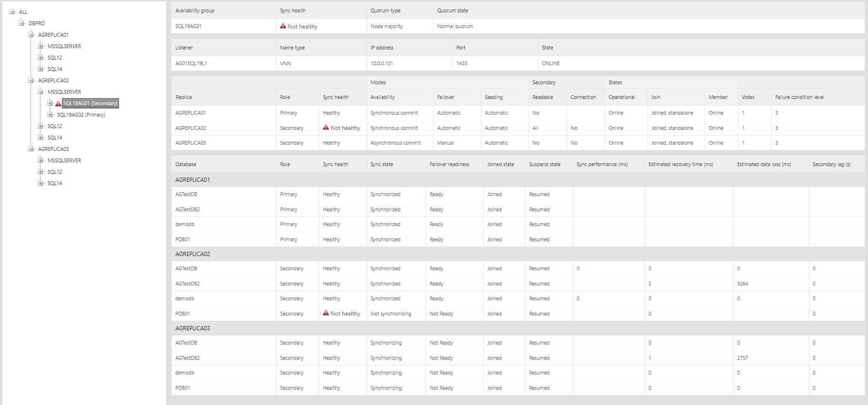
Task: Click the AGREPLICA01 database group header
Action: (518, 180)
